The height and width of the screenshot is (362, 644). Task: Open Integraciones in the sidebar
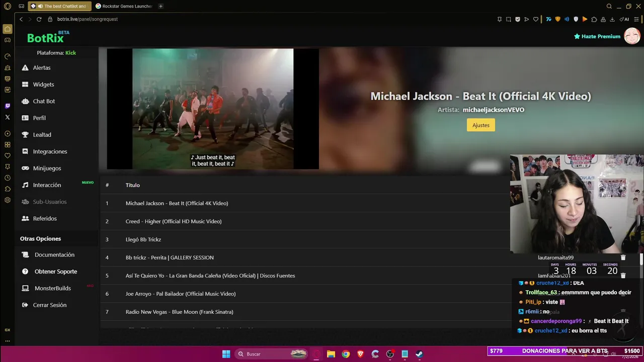click(x=50, y=151)
